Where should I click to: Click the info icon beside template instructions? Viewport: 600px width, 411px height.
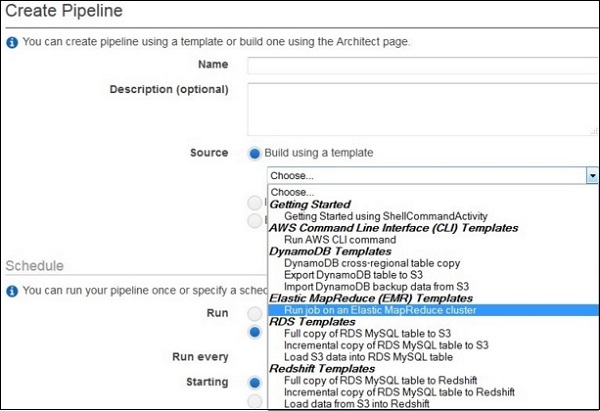(11, 42)
